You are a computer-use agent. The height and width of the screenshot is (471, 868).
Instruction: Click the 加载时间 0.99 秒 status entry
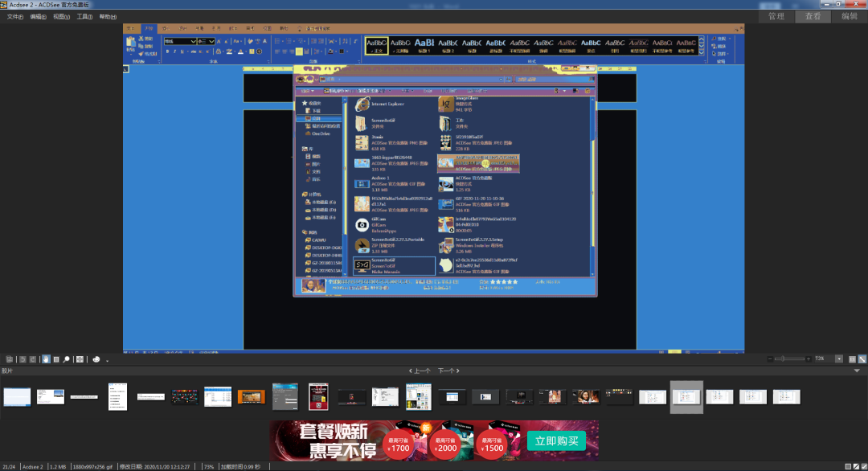pyautogui.click(x=240, y=466)
